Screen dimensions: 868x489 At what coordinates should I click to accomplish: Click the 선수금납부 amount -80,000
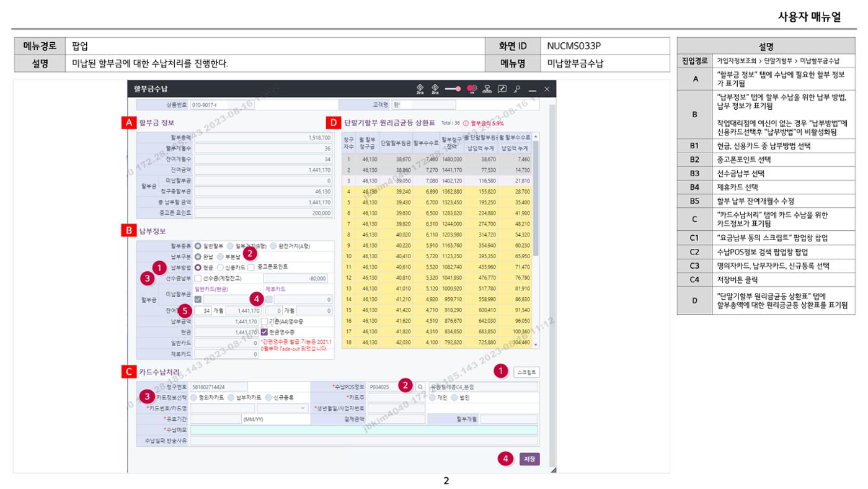[299, 278]
